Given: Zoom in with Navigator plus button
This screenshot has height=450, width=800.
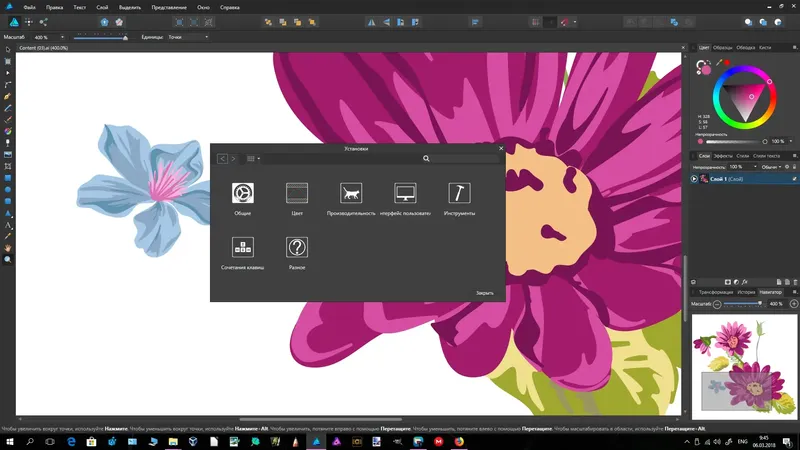Looking at the screenshot, I should [794, 304].
